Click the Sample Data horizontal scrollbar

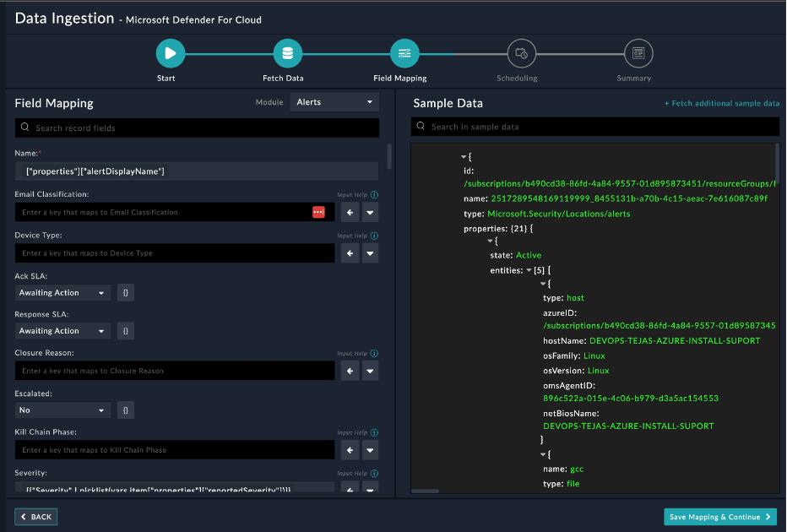pos(426,491)
